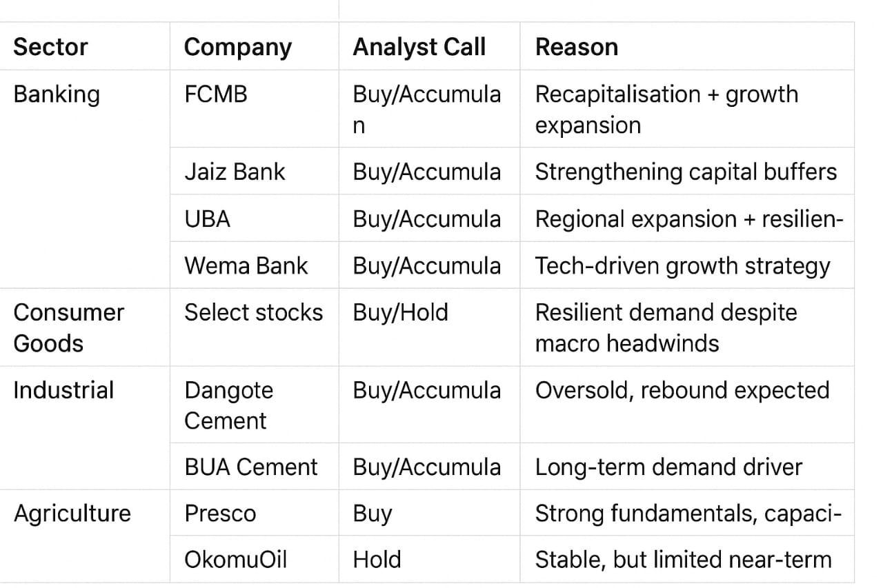Screen dimensions: 883x588
Task: Select the Reason column header
Action: point(577,47)
